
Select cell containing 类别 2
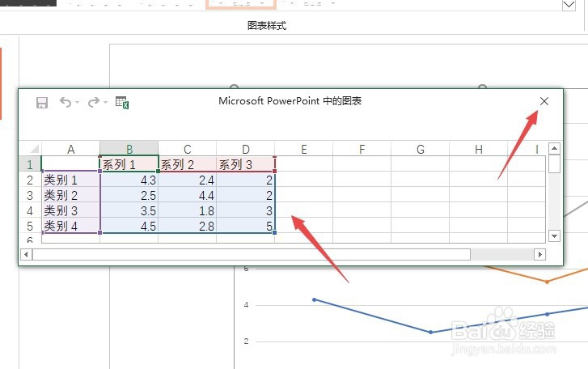[x=70, y=195]
